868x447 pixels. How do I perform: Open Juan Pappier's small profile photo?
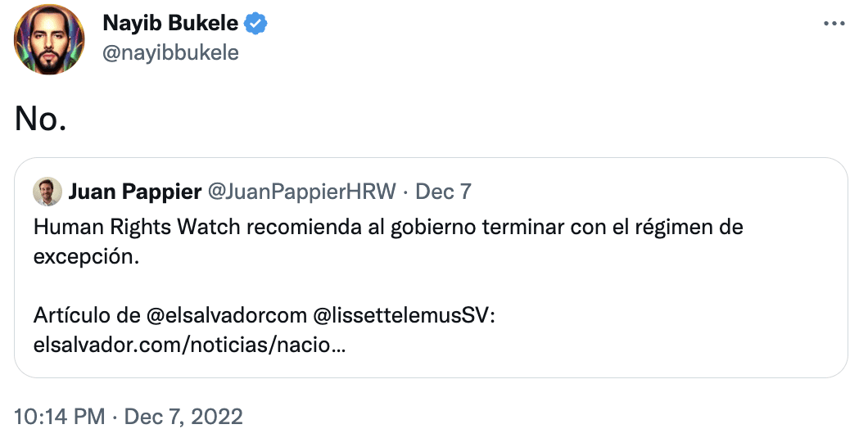(47, 192)
